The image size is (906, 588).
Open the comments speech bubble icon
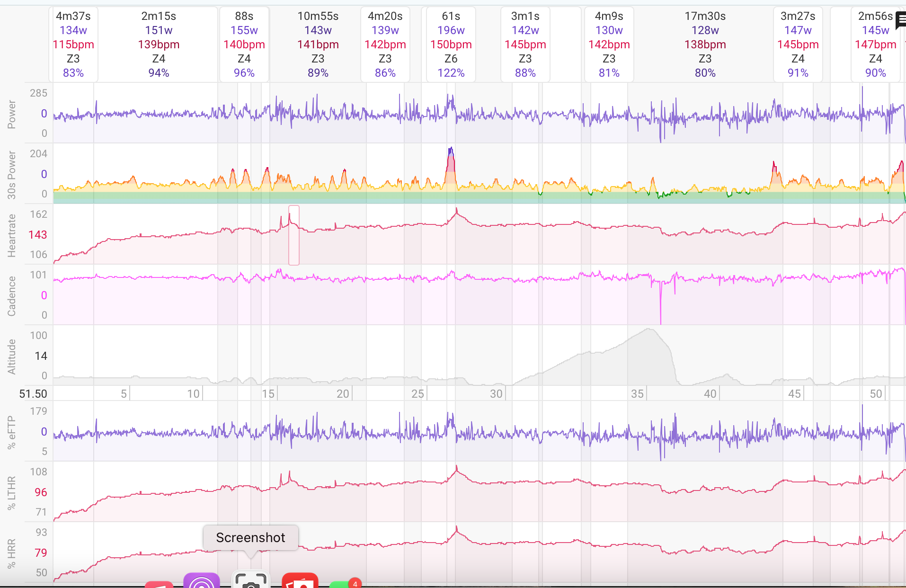(x=900, y=21)
